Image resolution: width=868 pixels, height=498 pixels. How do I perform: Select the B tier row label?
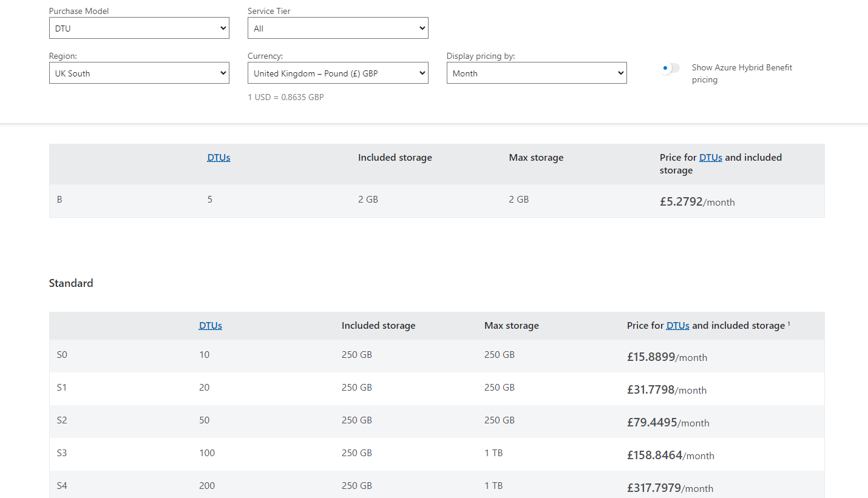click(x=59, y=199)
